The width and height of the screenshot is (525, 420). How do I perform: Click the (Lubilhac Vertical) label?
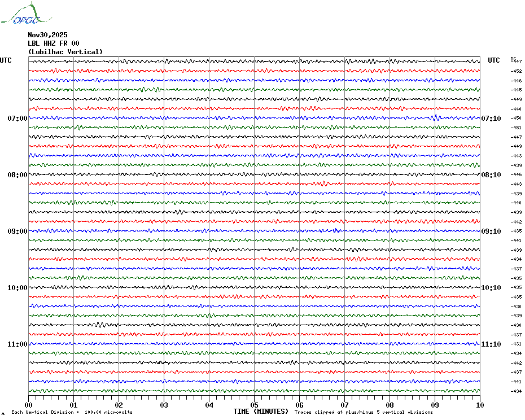(x=65, y=52)
